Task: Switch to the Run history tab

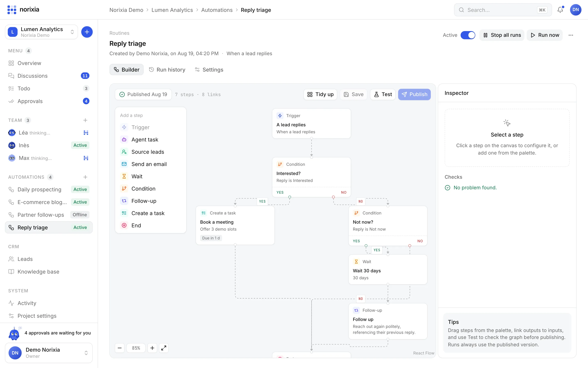Action: click(x=167, y=70)
